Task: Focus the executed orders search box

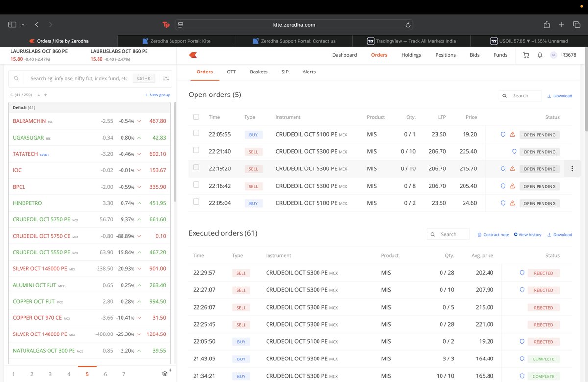Action: pyautogui.click(x=448, y=235)
